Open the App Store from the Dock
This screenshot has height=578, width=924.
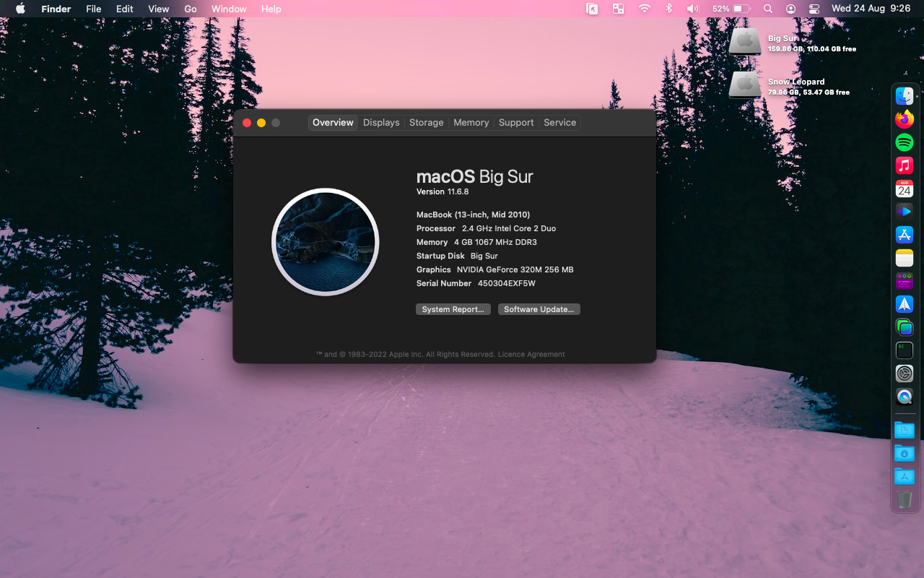[x=905, y=235]
